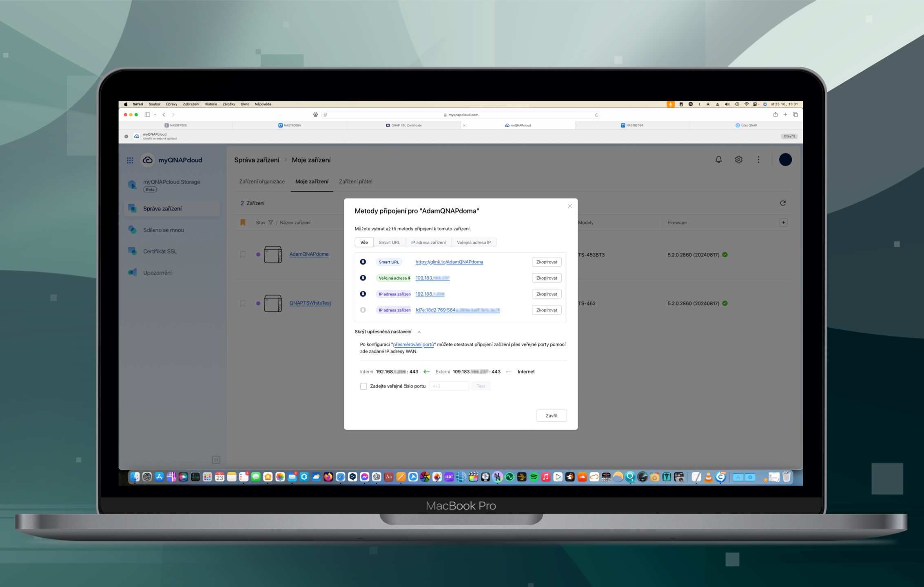Toggle the IPv6 device address method selector
This screenshot has width=924, height=587.
(363, 310)
